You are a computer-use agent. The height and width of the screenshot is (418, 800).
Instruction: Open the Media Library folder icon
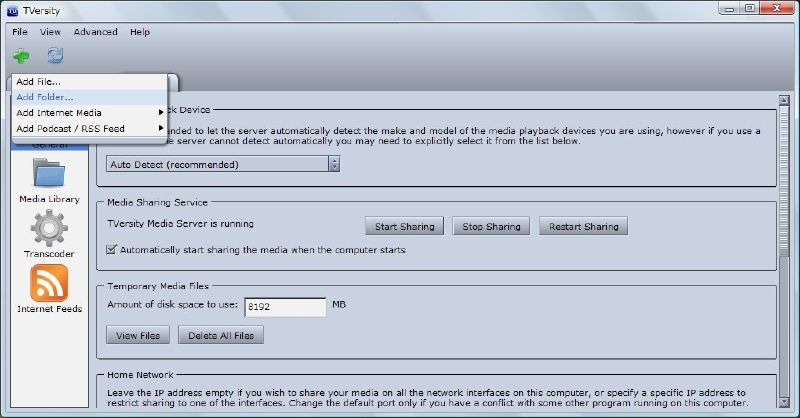tap(49, 173)
